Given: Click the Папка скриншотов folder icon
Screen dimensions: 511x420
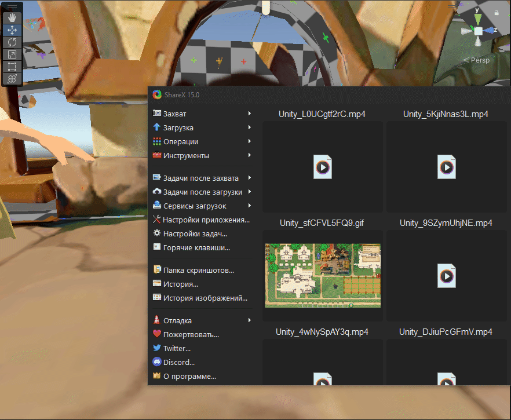Looking at the screenshot, I should click(x=157, y=269).
